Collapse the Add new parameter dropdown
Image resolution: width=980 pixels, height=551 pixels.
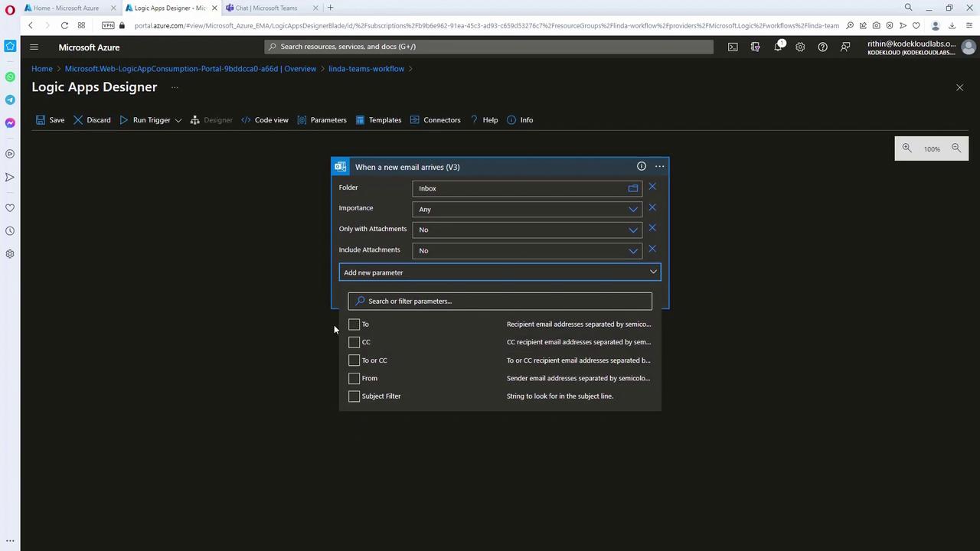pyautogui.click(x=653, y=272)
